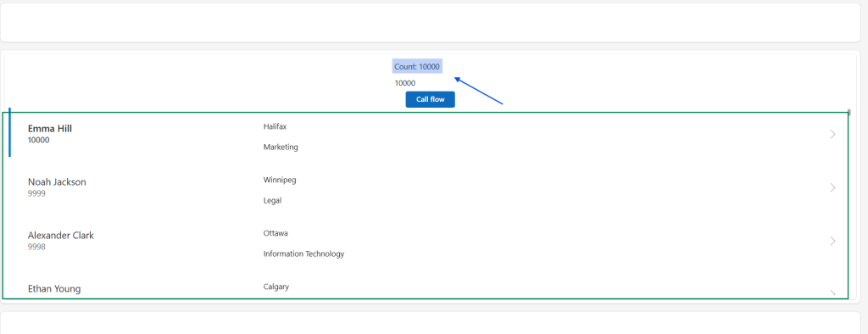Click Information Technology text
Image resolution: width=868 pixels, height=334 pixels.
pyautogui.click(x=304, y=253)
